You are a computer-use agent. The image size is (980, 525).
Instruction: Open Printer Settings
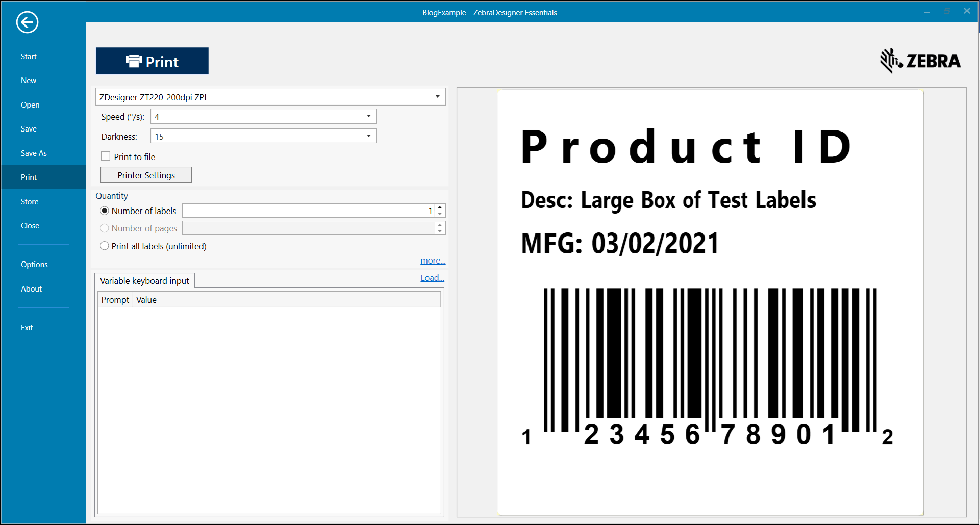(x=146, y=175)
